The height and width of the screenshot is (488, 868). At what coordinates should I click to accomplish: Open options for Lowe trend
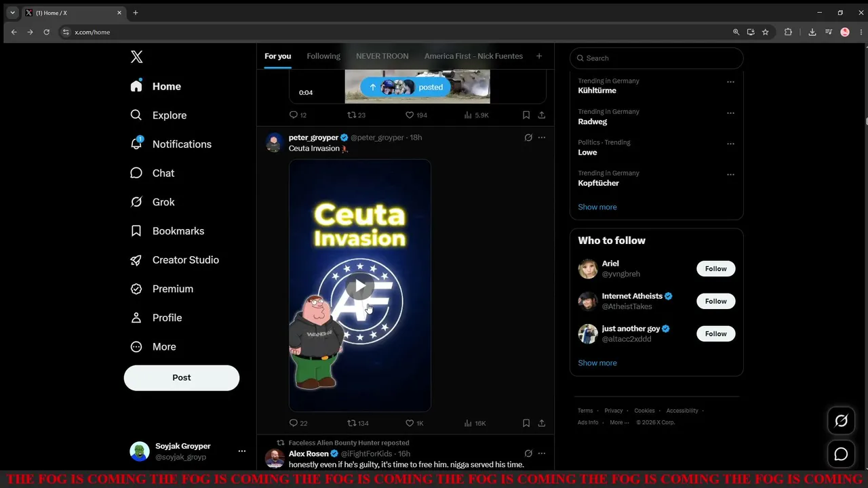(x=730, y=144)
